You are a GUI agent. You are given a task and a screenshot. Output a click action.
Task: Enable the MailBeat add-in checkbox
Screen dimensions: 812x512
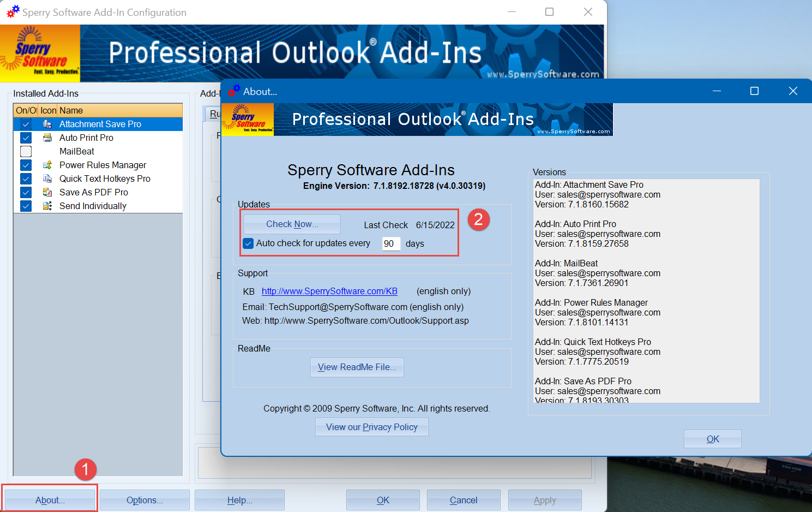pos(26,151)
